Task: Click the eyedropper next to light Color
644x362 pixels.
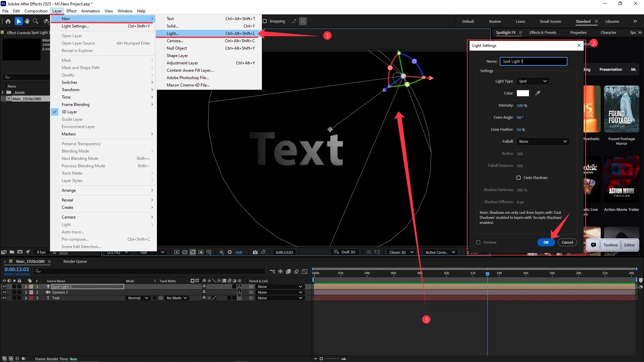Action: (538, 93)
